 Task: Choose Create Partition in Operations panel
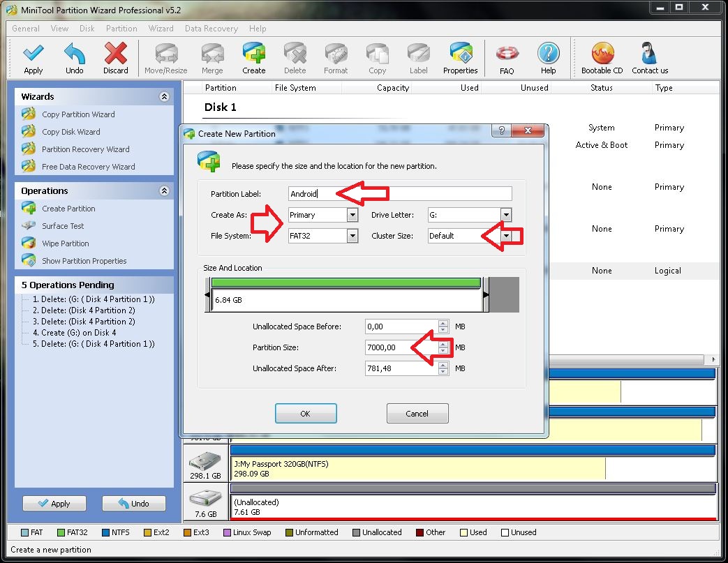point(68,209)
